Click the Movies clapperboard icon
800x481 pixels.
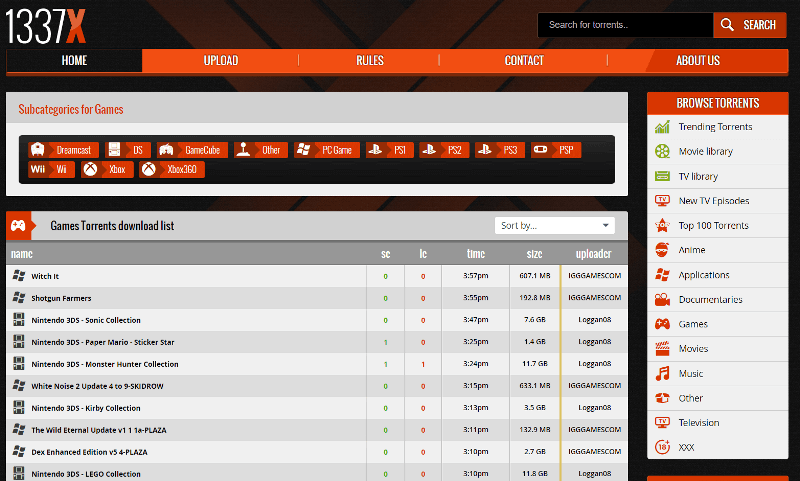tap(662, 348)
